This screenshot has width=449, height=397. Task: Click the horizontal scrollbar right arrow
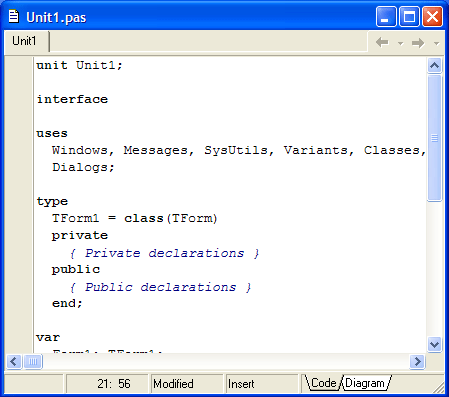(x=417, y=361)
